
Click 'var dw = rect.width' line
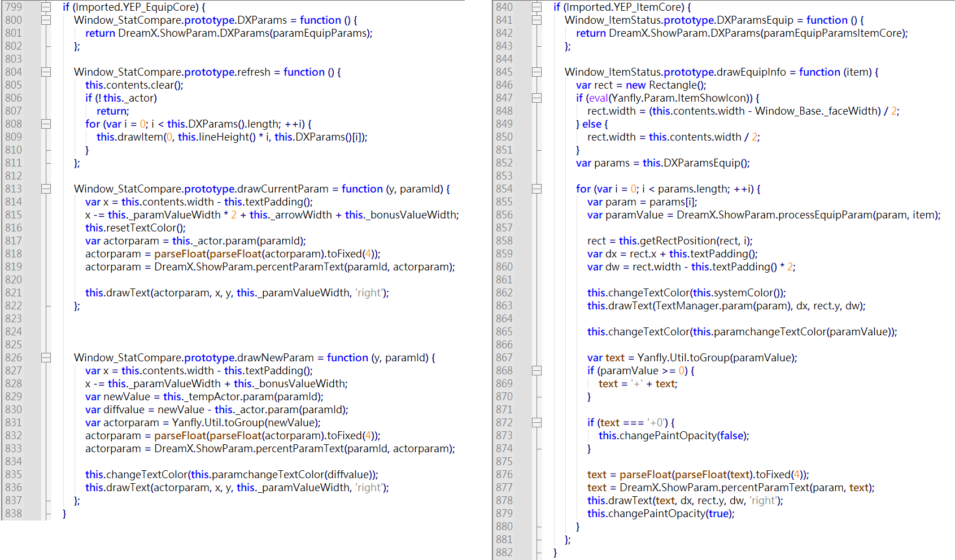point(691,267)
